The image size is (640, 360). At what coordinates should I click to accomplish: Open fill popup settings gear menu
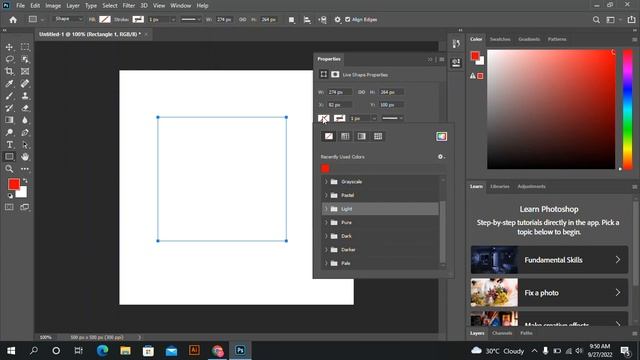(441, 157)
